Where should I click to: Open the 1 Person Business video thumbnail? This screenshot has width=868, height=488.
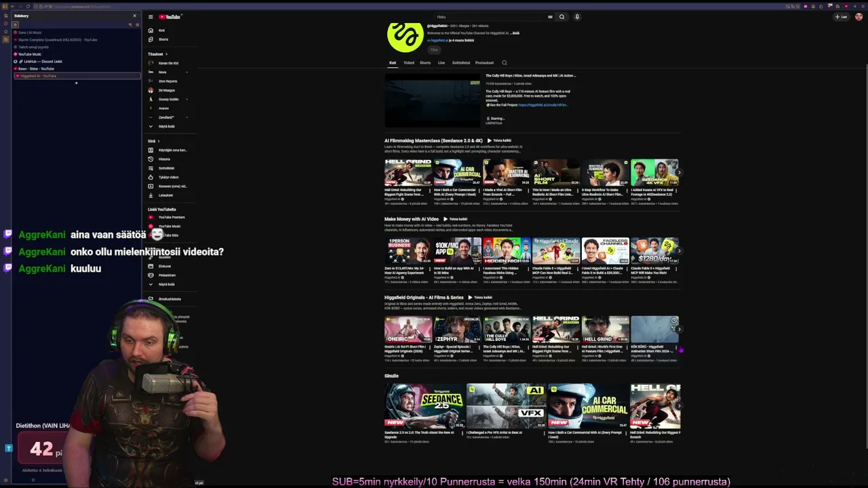[408, 251]
